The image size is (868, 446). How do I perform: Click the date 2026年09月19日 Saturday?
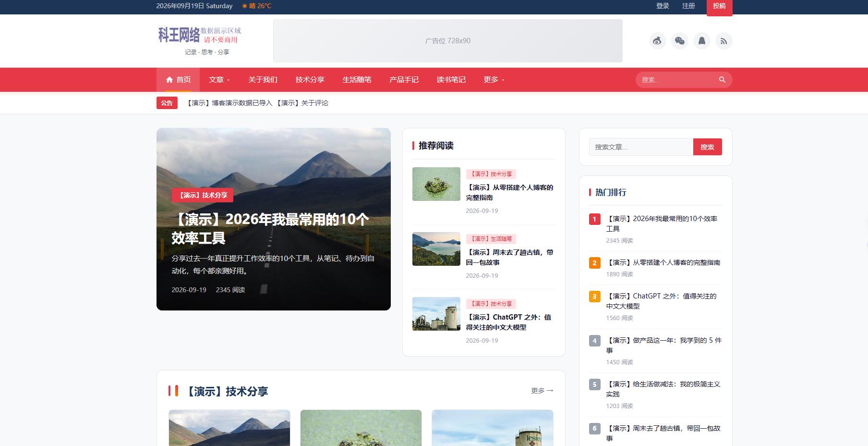click(x=194, y=6)
